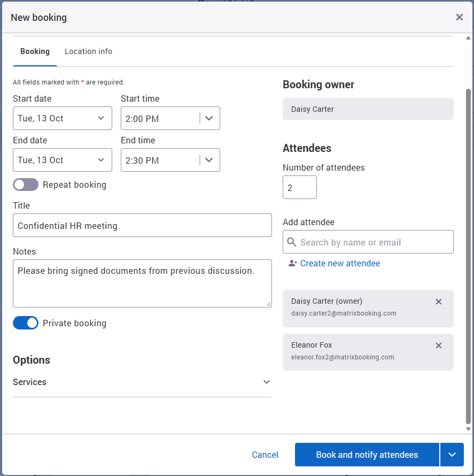Turn off the Private booking switch
474x476 pixels.
coord(26,323)
